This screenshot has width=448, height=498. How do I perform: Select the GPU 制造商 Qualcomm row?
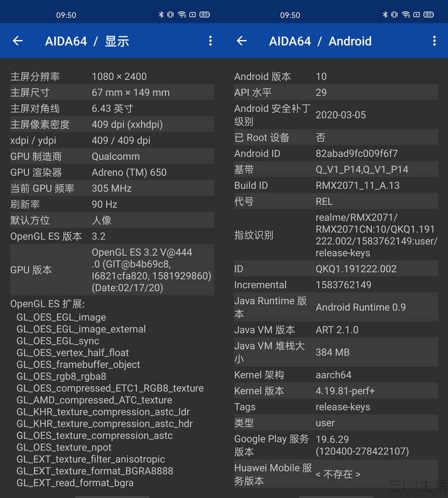[112, 156]
